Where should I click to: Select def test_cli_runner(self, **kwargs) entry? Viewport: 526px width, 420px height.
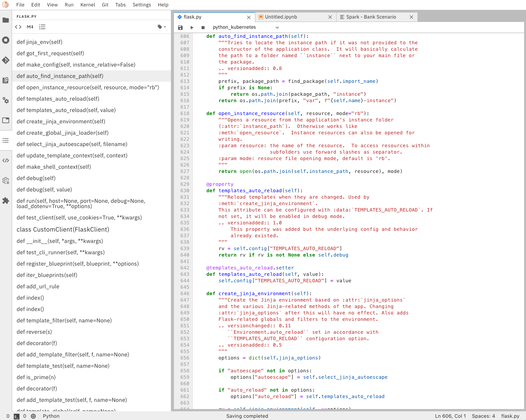[91, 252]
